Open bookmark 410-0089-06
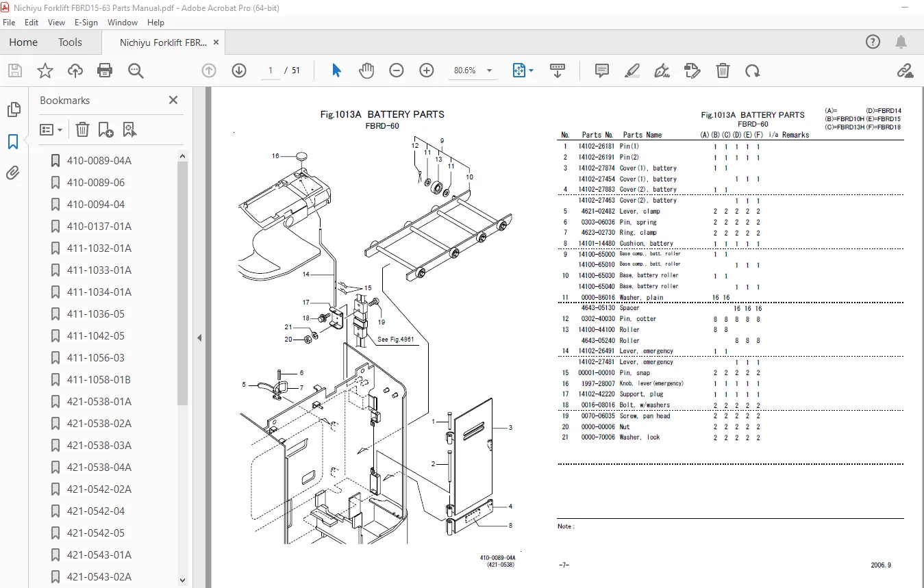 tap(95, 183)
